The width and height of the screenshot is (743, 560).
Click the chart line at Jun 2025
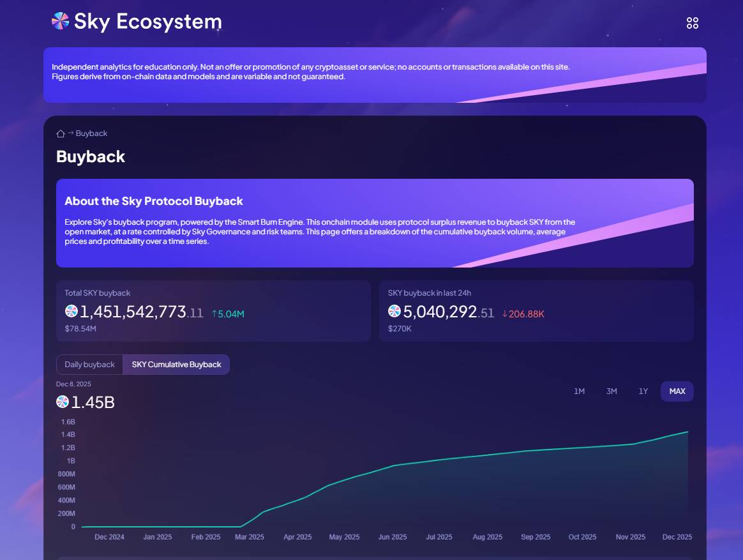393,465
